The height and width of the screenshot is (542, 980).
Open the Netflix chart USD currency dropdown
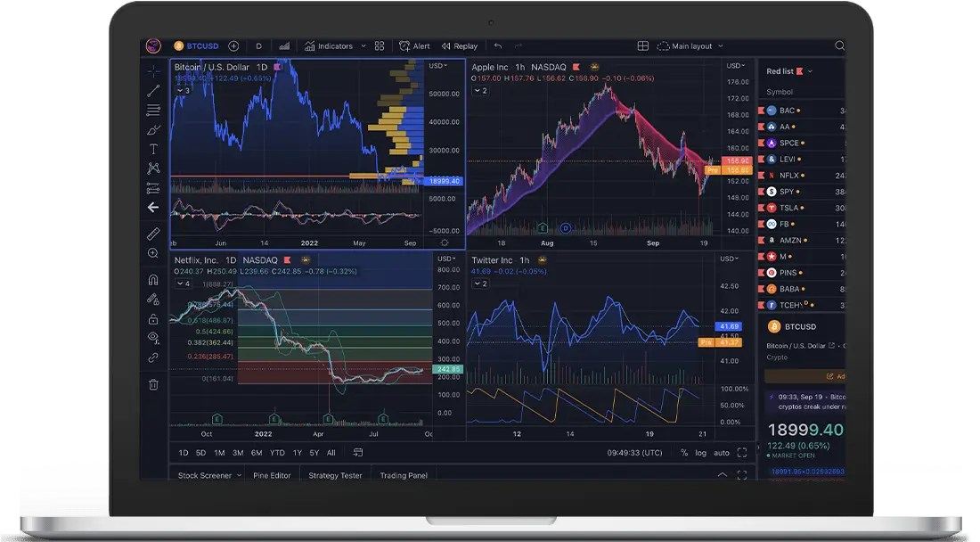(447, 259)
